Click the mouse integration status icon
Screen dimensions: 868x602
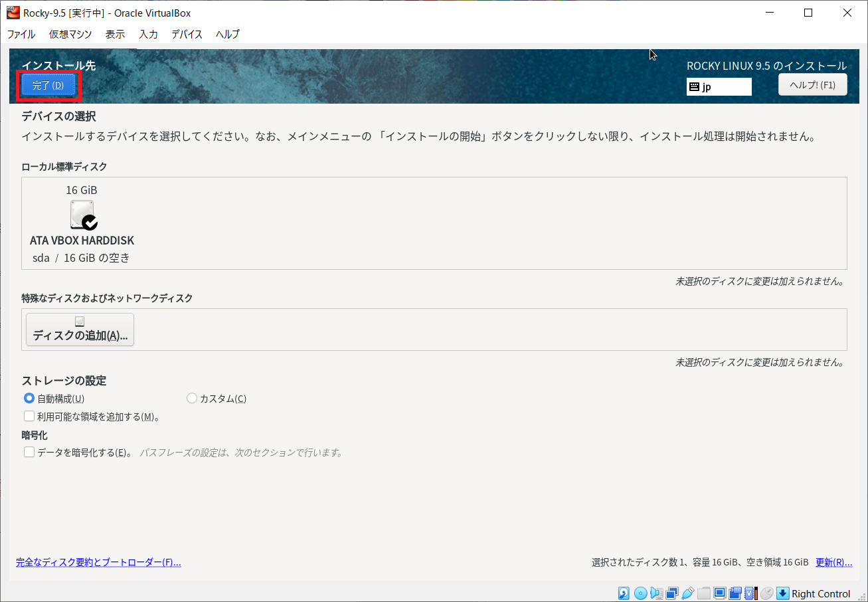tap(767, 593)
